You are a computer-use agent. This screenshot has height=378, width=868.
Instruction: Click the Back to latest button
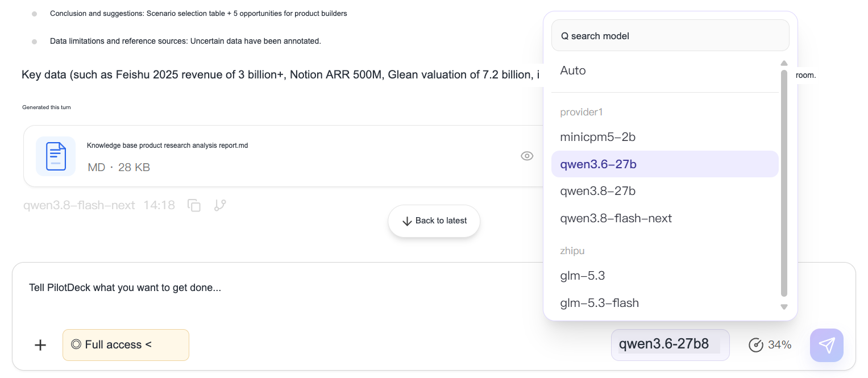[x=434, y=221]
